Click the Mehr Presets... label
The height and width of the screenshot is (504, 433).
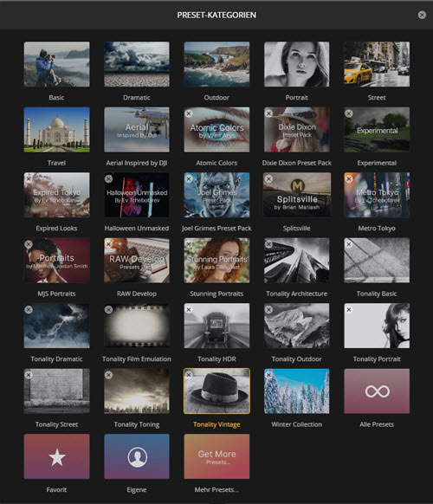[x=216, y=489]
